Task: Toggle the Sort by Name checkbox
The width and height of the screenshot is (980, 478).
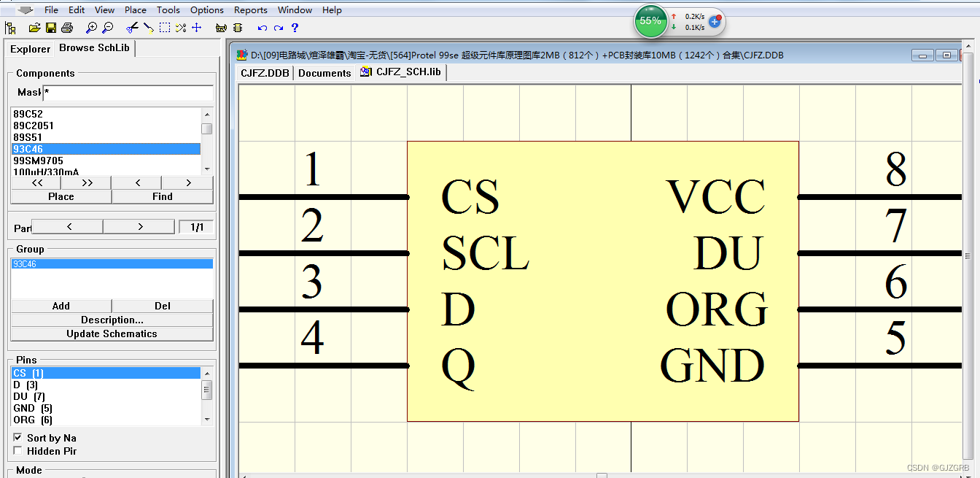Action: coord(18,437)
